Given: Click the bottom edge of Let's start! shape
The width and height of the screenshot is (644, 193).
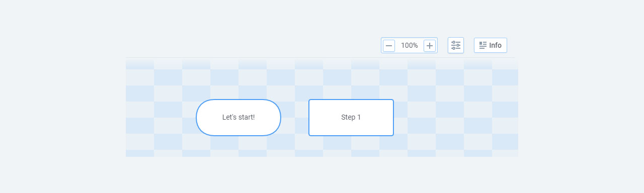Looking at the screenshot, I should pos(238,135).
